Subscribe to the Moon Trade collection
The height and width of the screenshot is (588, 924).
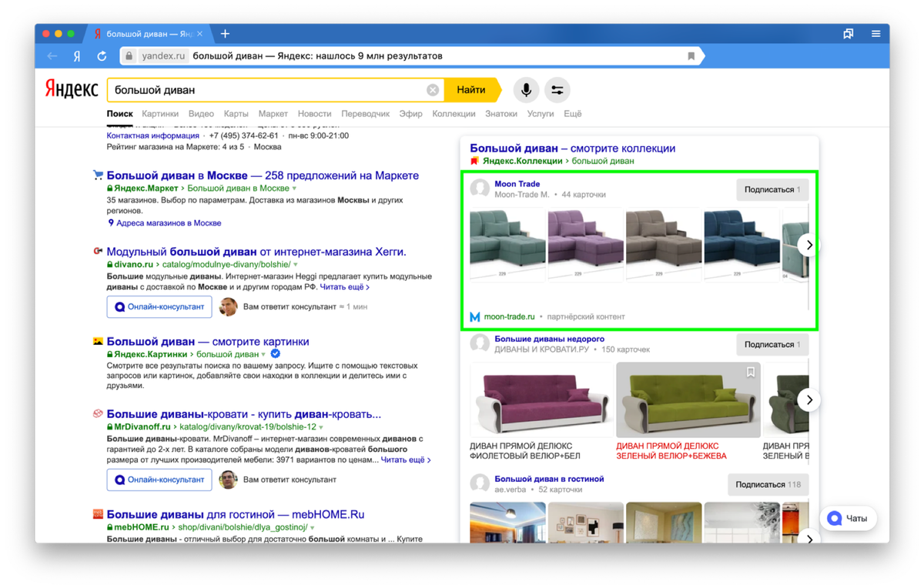pyautogui.click(x=772, y=189)
